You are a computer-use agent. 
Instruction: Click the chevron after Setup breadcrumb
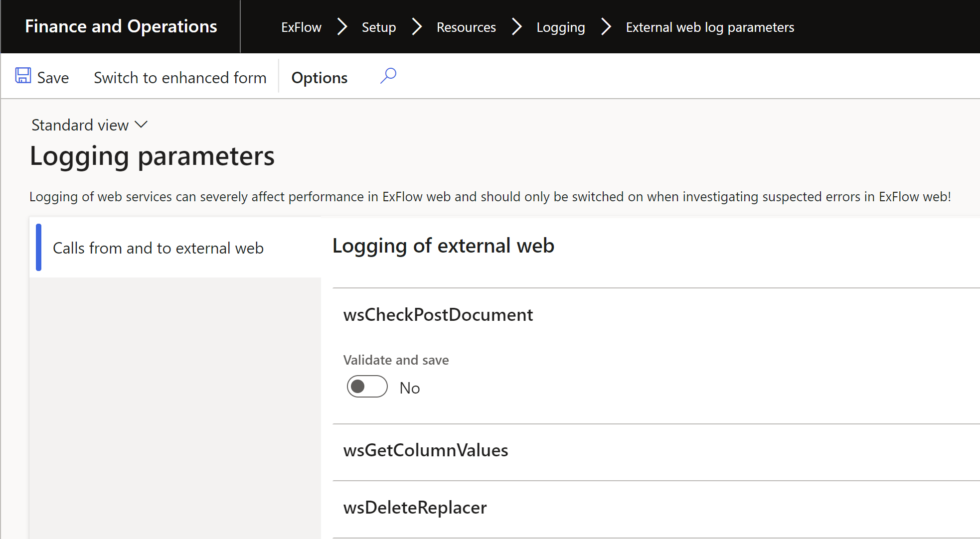point(417,27)
